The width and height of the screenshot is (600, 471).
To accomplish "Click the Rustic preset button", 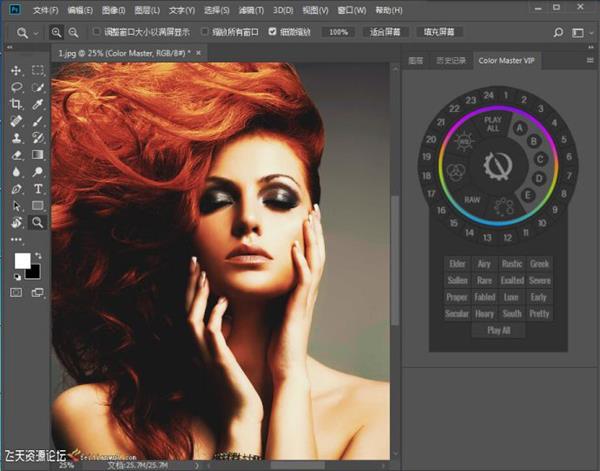I will (x=512, y=265).
